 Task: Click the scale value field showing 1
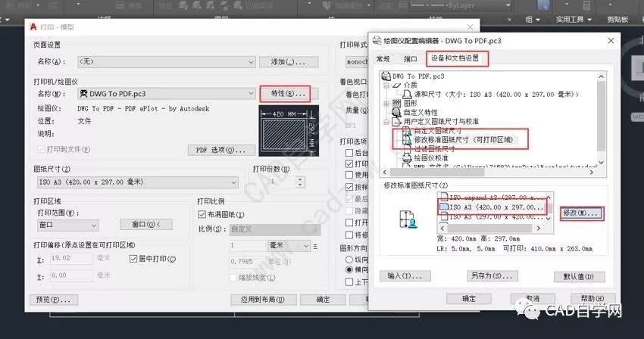tap(247, 245)
